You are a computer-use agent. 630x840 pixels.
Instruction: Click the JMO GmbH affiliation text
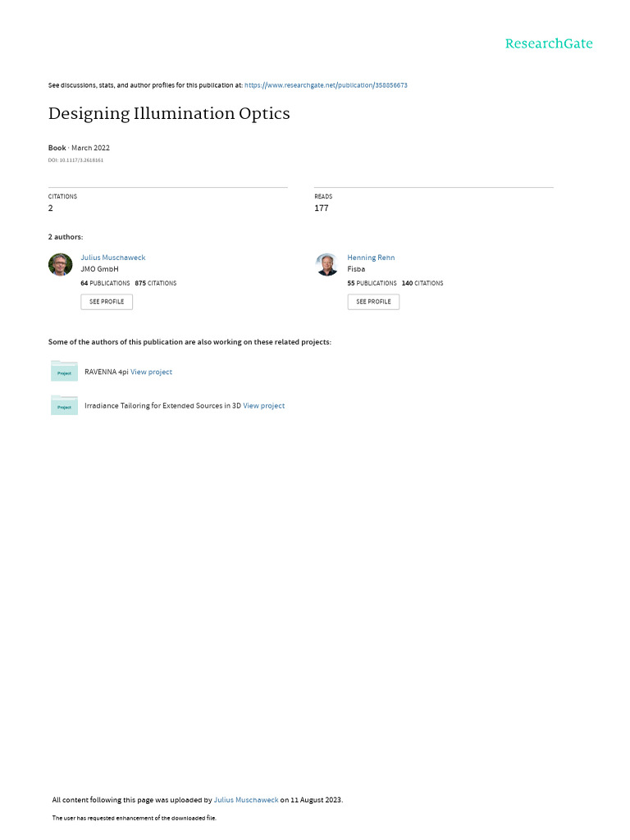pyautogui.click(x=99, y=269)
